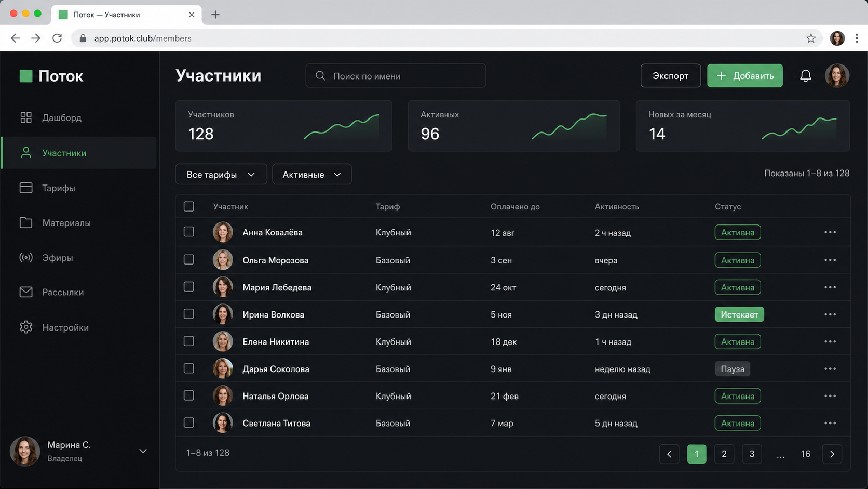Image resolution: width=868 pixels, height=489 pixels.
Task: Bookmark the page with the star icon
Action: click(x=810, y=38)
